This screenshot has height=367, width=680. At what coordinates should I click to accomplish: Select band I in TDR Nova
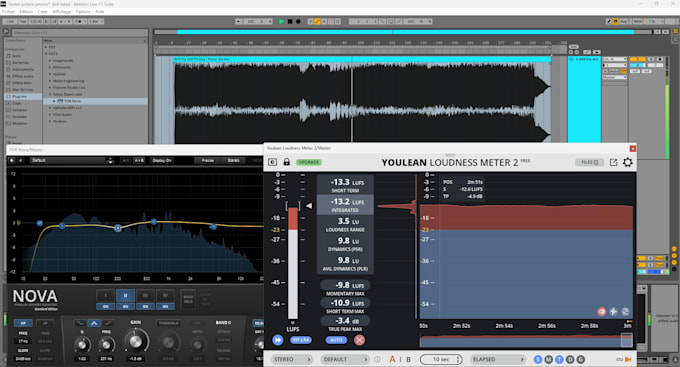(105, 296)
